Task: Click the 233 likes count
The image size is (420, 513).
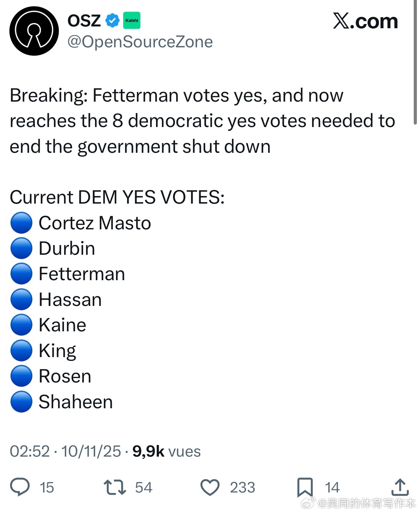Action: (x=242, y=488)
